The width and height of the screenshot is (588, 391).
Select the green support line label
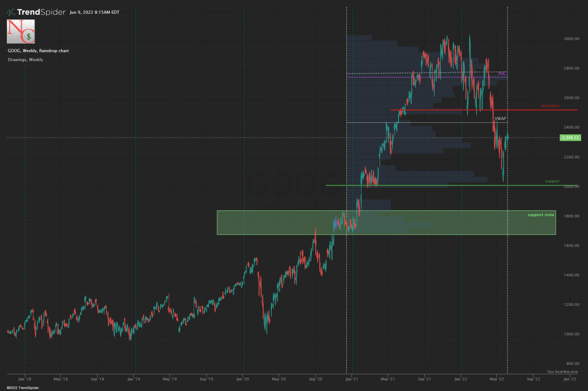click(x=552, y=181)
